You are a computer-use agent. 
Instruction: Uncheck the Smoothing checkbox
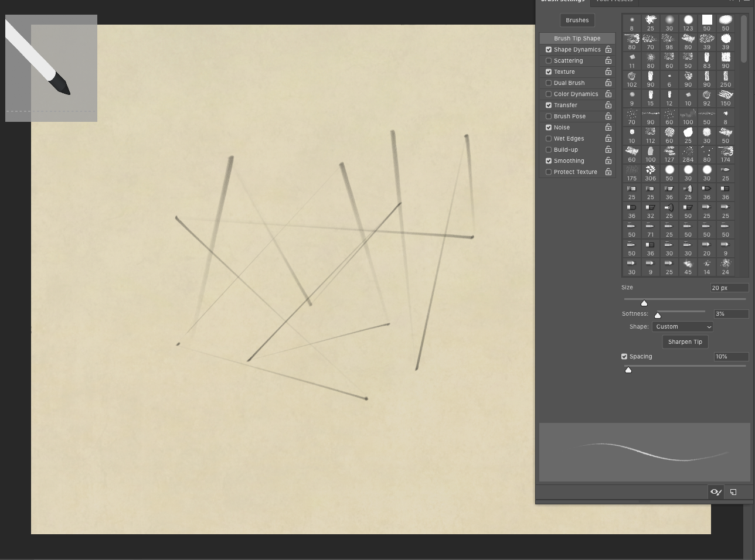point(549,161)
